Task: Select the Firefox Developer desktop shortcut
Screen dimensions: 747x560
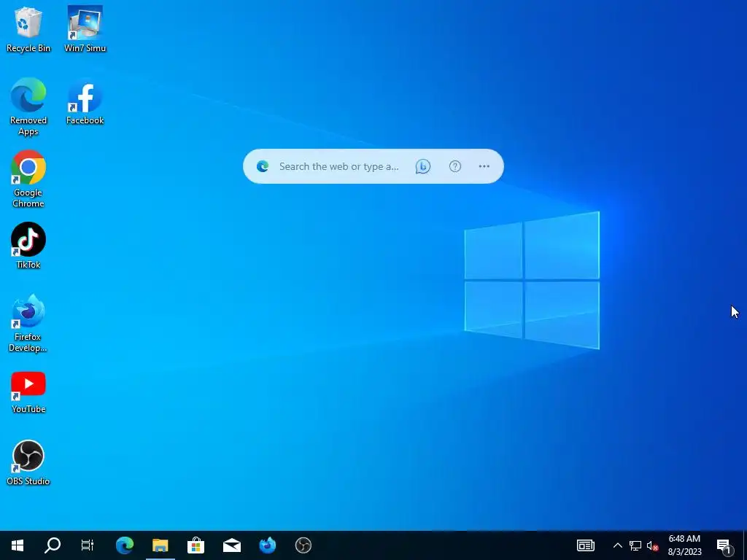Action: click(x=28, y=323)
